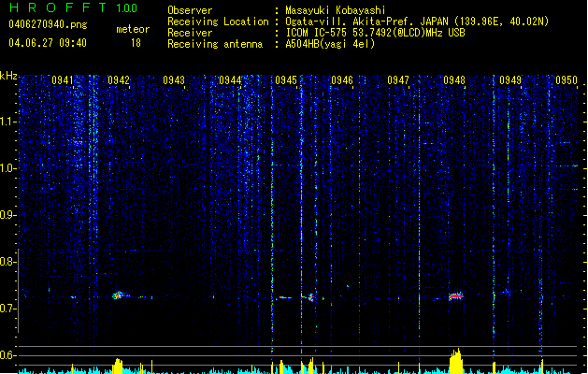This screenshot has height=374, width=588.
Task: Click the 0949 time marker
Action: (x=510, y=80)
